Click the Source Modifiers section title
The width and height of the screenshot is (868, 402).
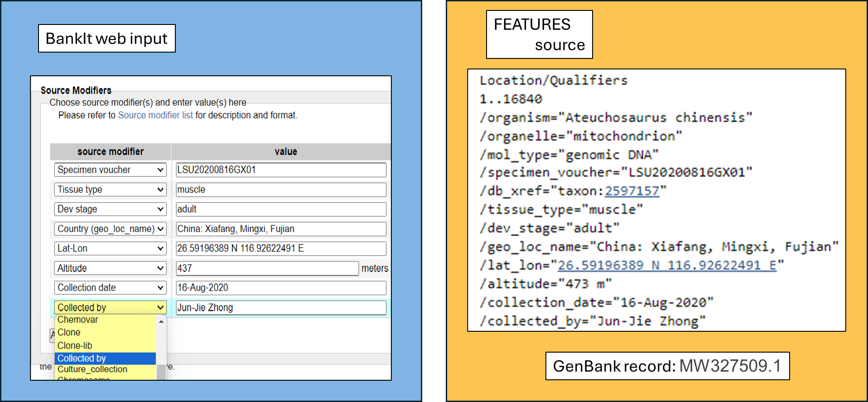tap(76, 90)
